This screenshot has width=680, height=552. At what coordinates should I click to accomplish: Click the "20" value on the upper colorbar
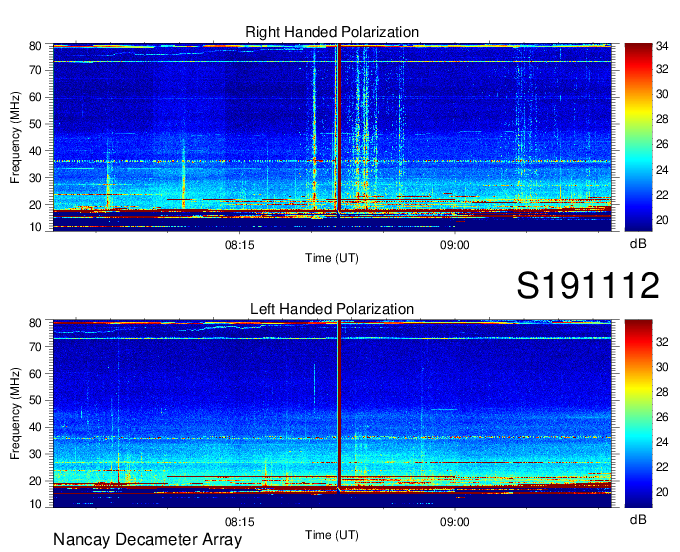pos(662,220)
